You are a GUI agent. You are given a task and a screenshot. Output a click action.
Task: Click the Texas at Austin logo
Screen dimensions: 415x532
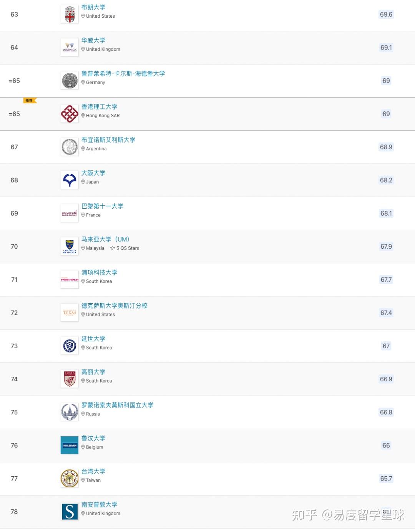[70, 313]
